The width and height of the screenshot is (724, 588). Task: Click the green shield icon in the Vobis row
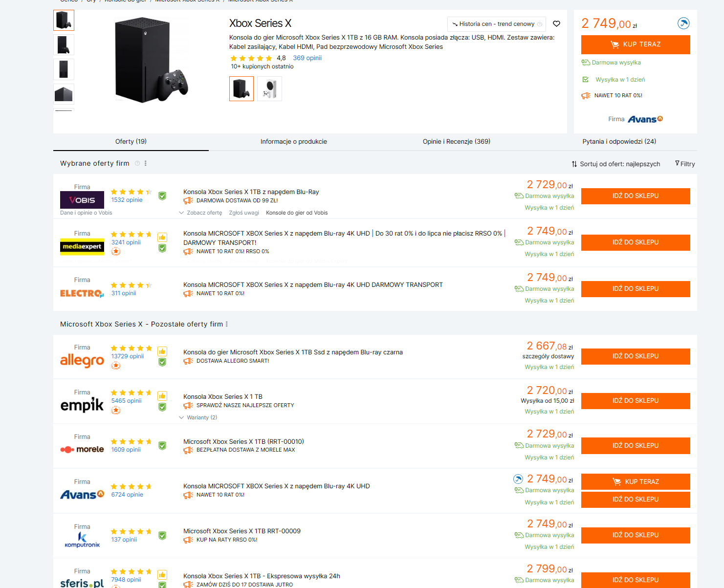point(162,196)
